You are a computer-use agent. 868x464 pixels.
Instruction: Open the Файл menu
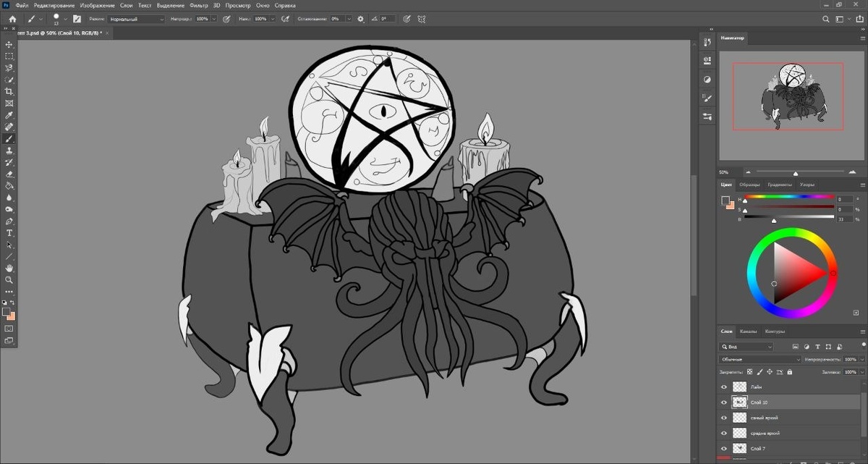coord(22,5)
